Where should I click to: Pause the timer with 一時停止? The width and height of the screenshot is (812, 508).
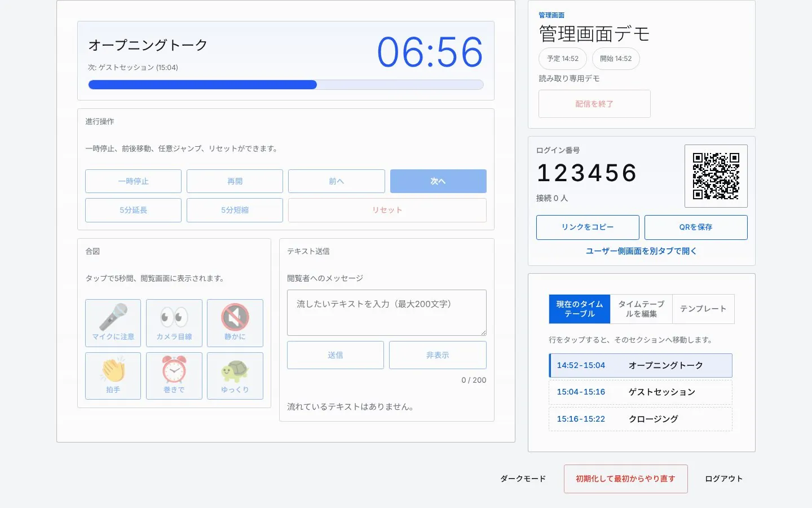[133, 181]
